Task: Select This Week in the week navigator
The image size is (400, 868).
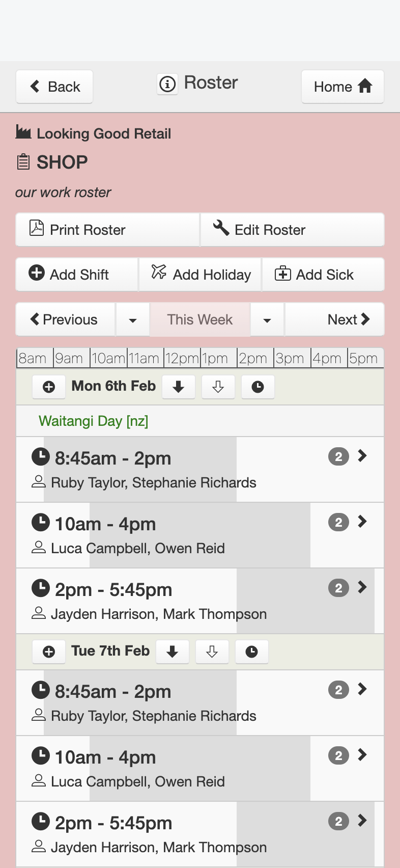Action: click(x=200, y=320)
